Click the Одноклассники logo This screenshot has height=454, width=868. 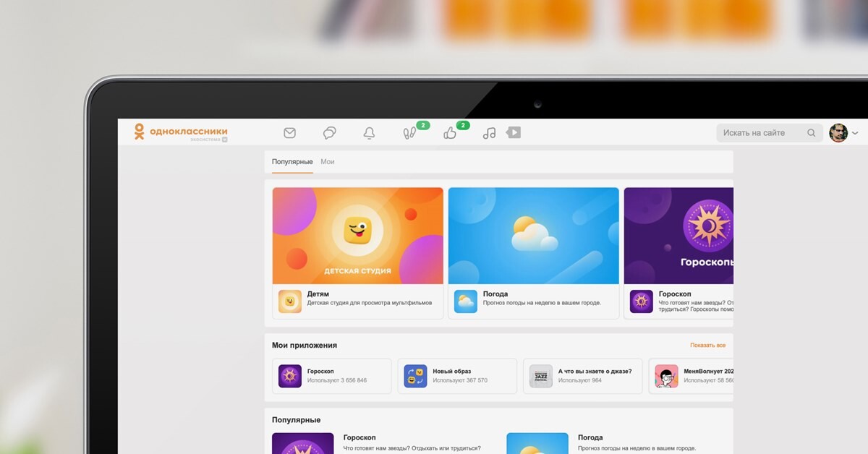pos(181,132)
